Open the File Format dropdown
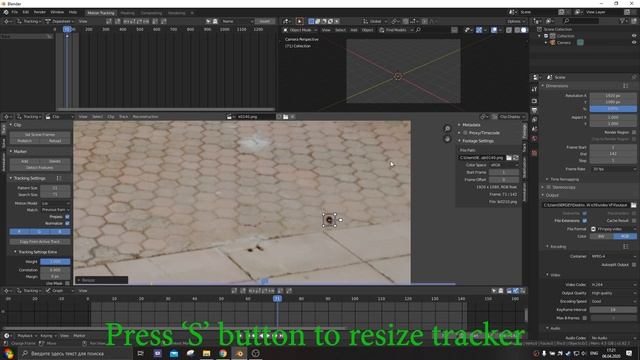The image size is (640, 360). [x=613, y=229]
